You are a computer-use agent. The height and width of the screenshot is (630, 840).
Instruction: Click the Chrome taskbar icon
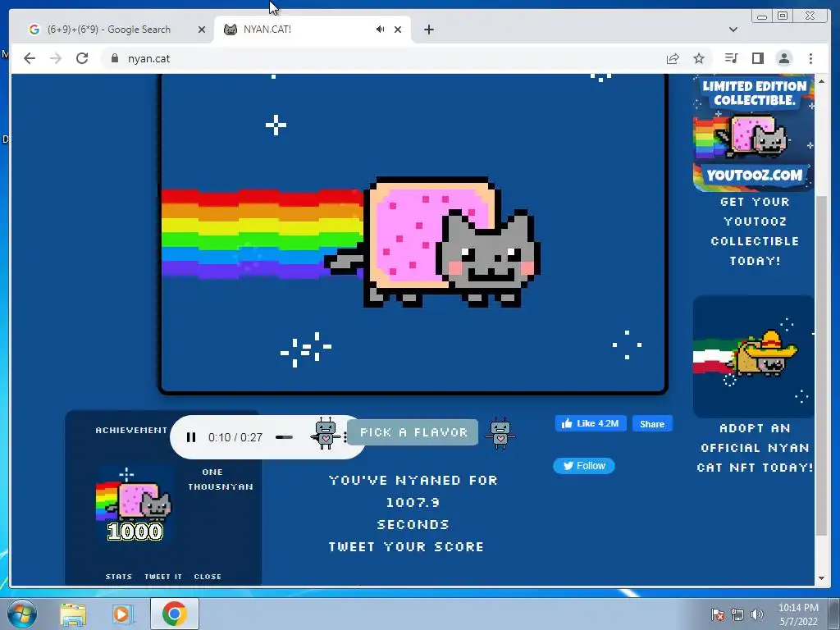(175, 614)
